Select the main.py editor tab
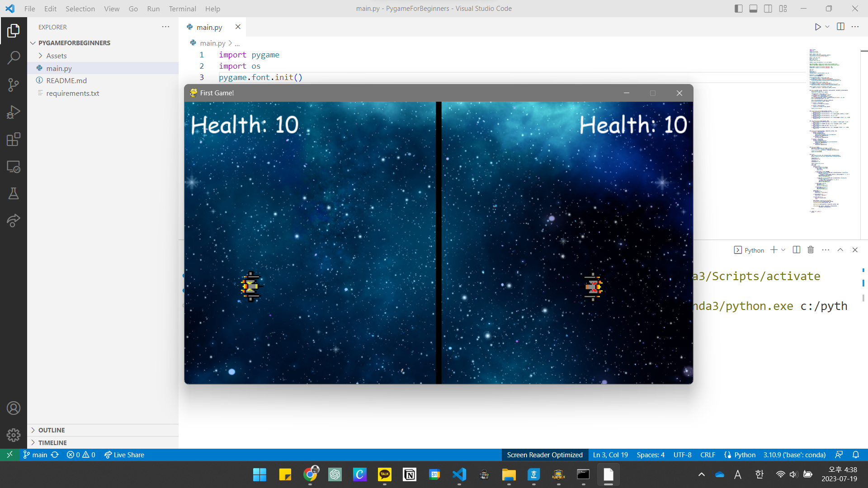This screenshot has height=488, width=868. click(x=209, y=27)
